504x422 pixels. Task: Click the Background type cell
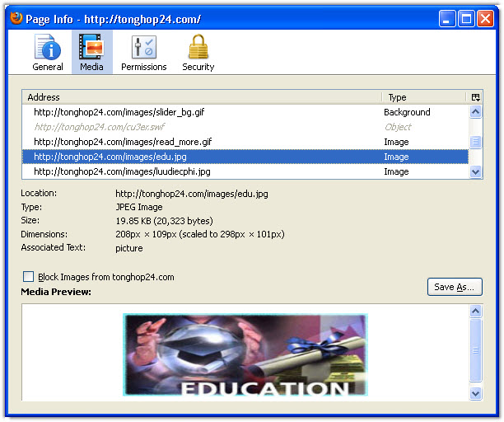pos(407,112)
